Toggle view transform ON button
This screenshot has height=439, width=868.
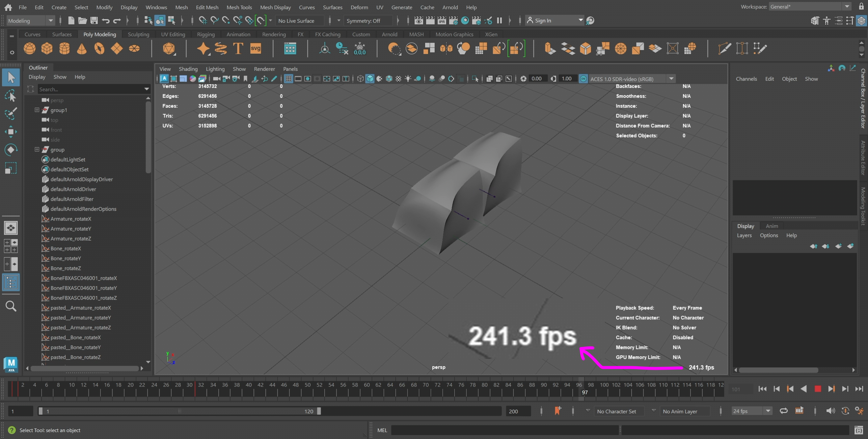[583, 79]
